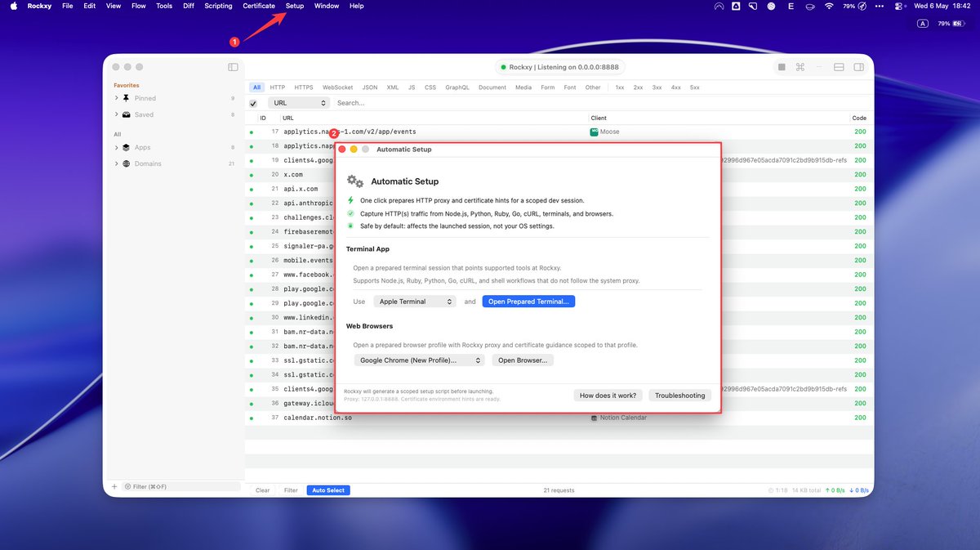The width and height of the screenshot is (980, 550).
Task: Click the How does it work? button
Action: (x=608, y=396)
